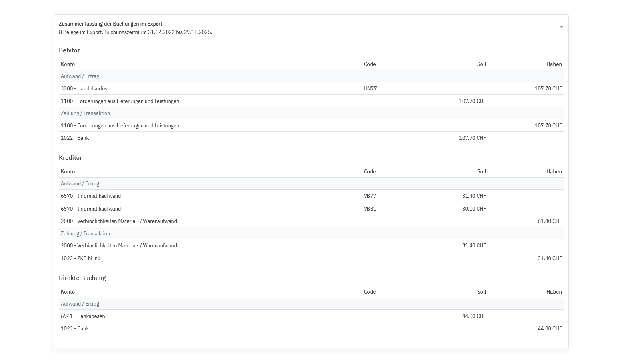Viewport: 624px width, 364px height.
Task: Click the 44.00 CHF amount for Bankspesen
Action: [x=474, y=316]
